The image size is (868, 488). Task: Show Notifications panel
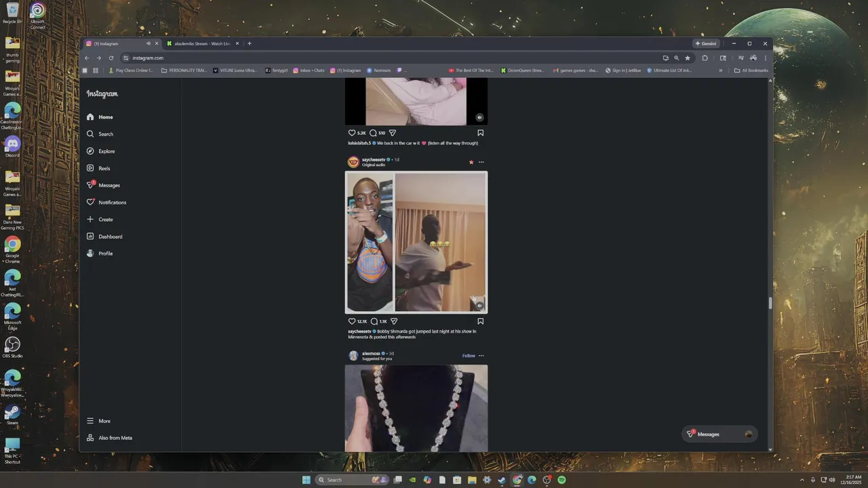(x=106, y=202)
